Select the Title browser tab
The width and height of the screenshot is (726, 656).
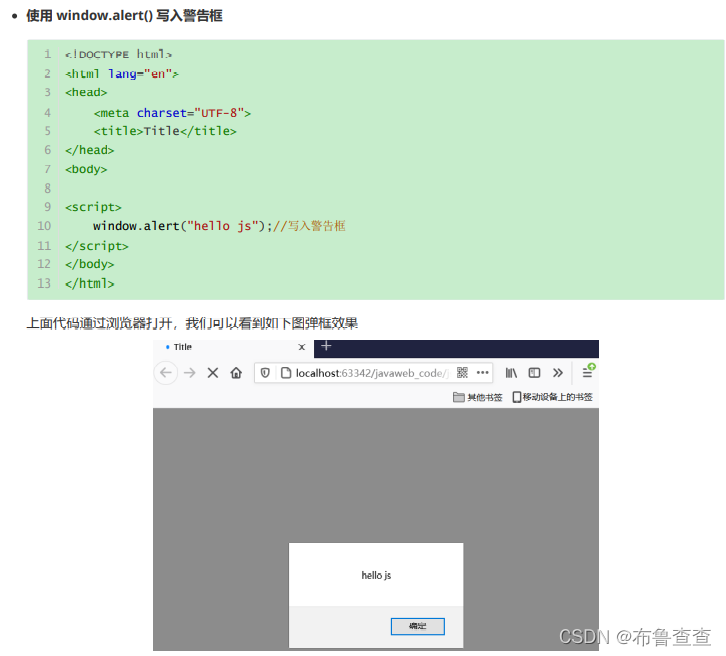click(x=233, y=347)
